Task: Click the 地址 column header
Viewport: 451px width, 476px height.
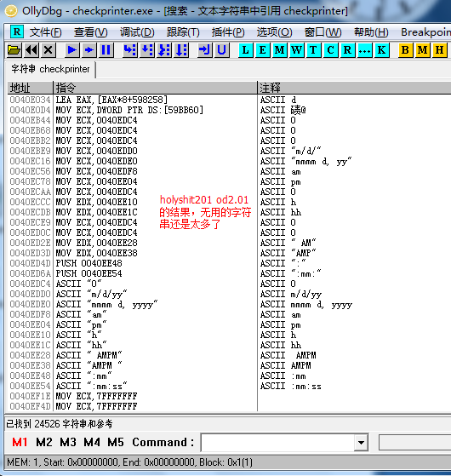Action: 30,88
